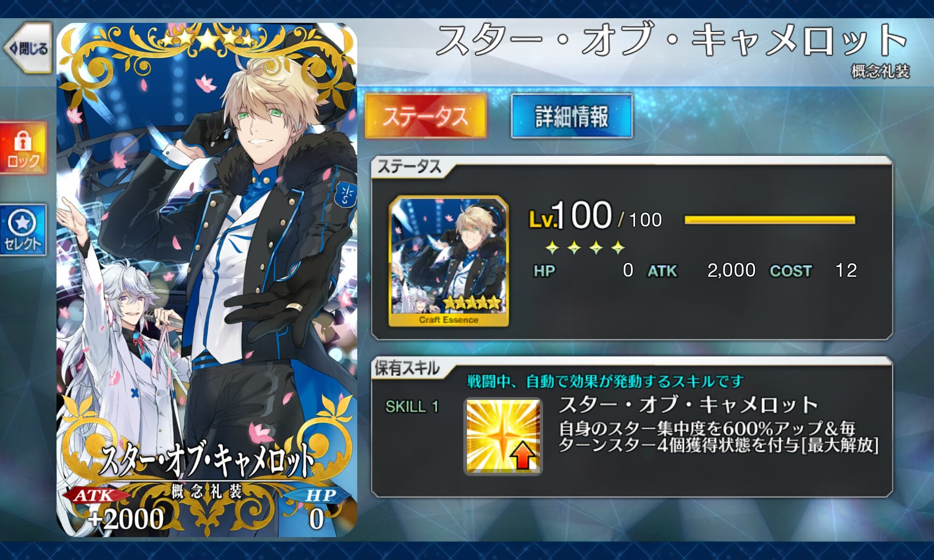This screenshot has width=934, height=560.
Task: Click the red ATK badge on card
Action: pyautogui.click(x=93, y=496)
